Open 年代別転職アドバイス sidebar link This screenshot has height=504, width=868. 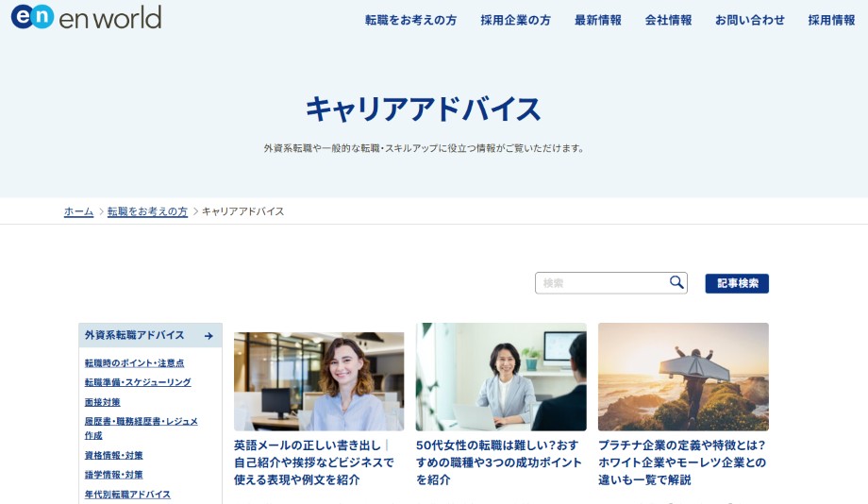(127, 494)
